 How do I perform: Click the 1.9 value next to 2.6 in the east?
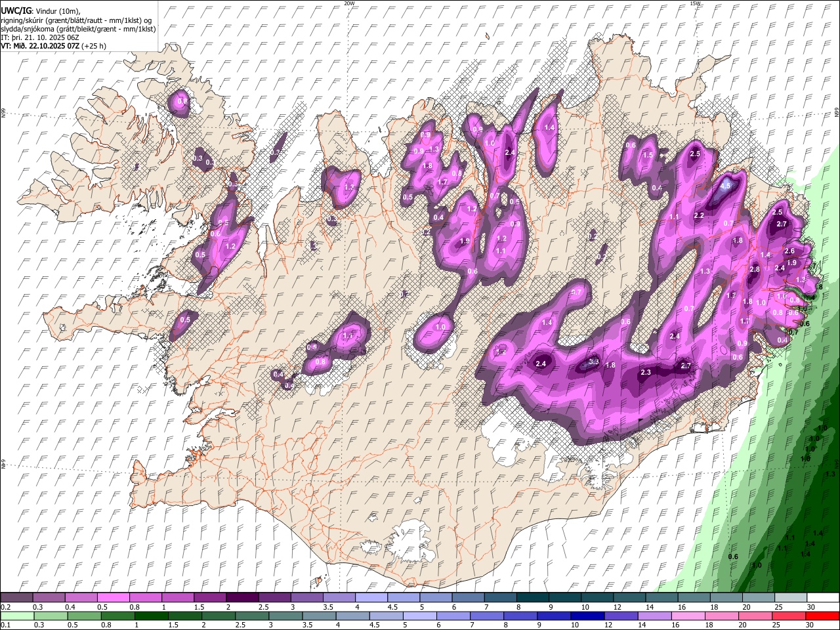(x=791, y=262)
